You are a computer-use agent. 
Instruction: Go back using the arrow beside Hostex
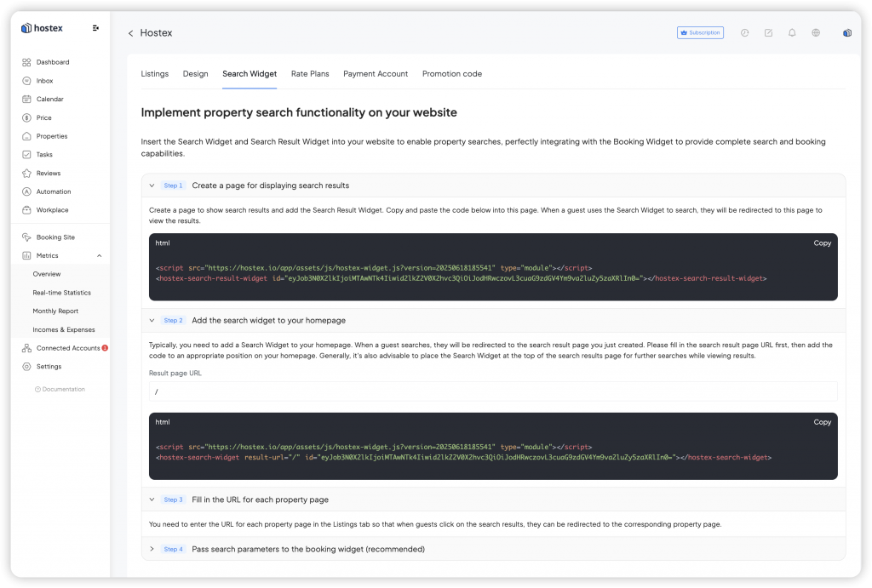click(130, 33)
